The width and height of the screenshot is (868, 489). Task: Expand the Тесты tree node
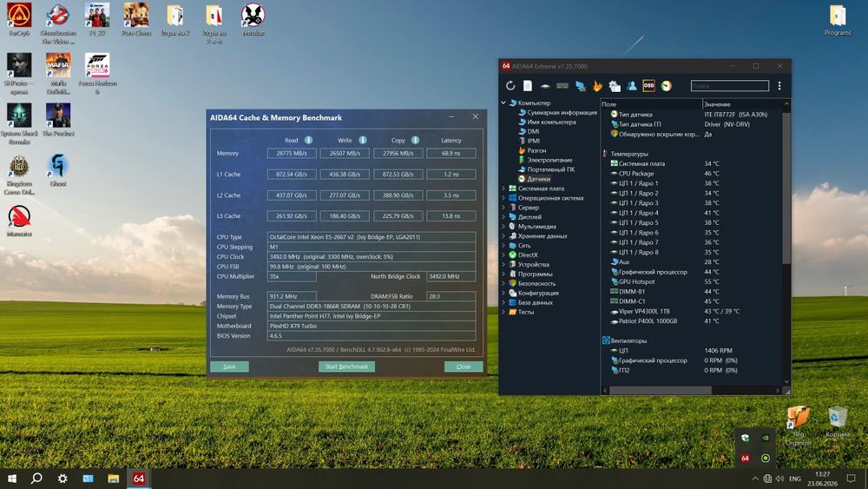tap(503, 312)
